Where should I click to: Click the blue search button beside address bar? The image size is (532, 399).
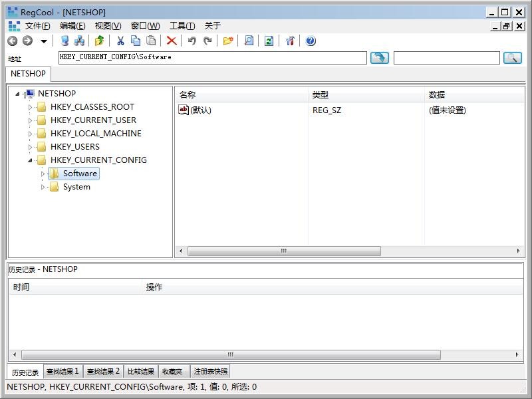click(x=378, y=58)
